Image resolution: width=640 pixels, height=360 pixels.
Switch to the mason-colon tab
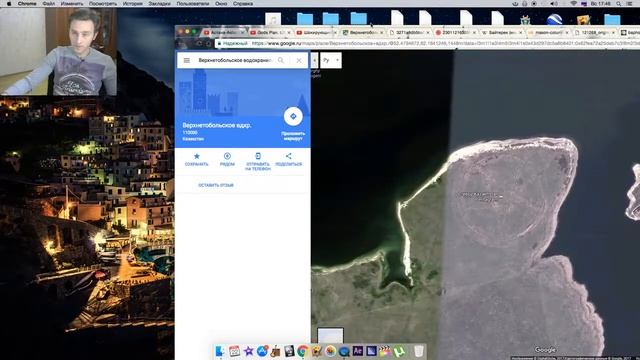pyautogui.click(x=549, y=32)
